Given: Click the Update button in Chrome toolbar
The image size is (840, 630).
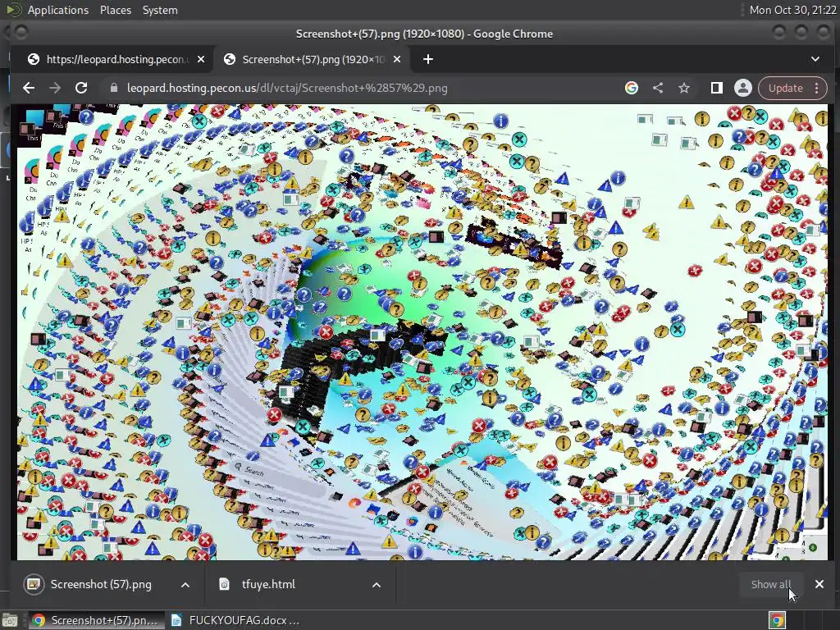Looking at the screenshot, I should click(785, 88).
